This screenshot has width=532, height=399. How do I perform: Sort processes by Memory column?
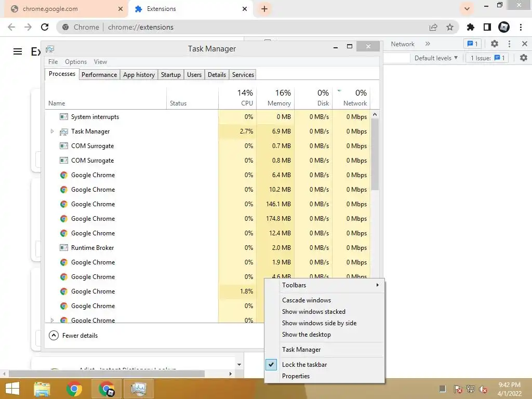coord(275,98)
